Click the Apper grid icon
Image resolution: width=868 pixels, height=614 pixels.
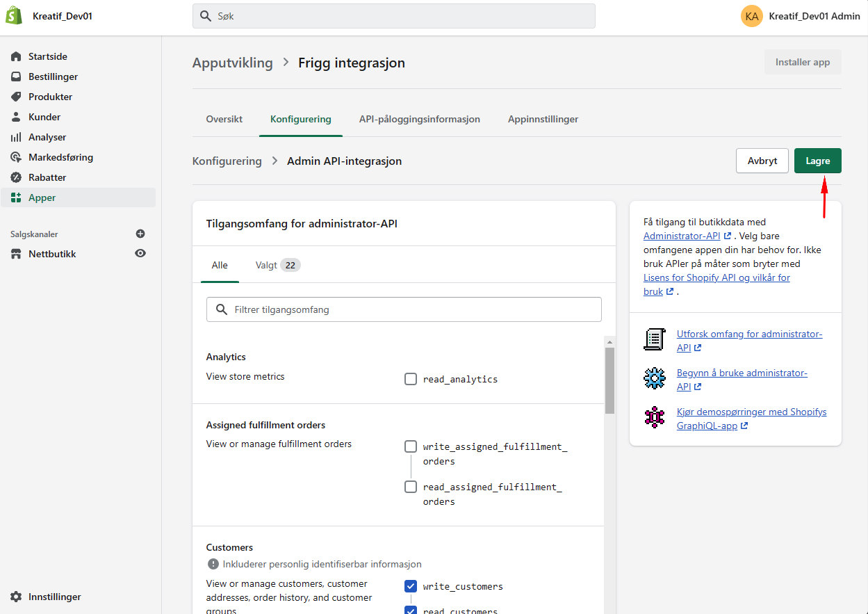coord(16,197)
